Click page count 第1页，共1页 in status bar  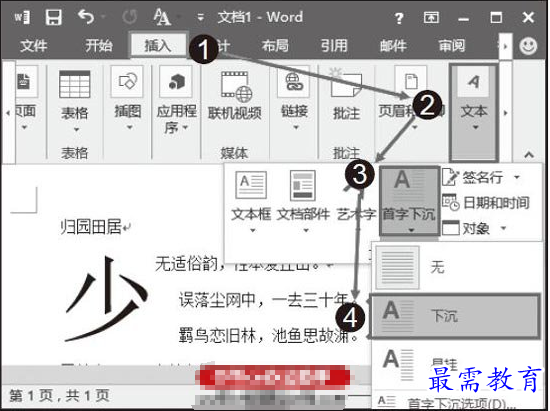pyautogui.click(x=59, y=396)
